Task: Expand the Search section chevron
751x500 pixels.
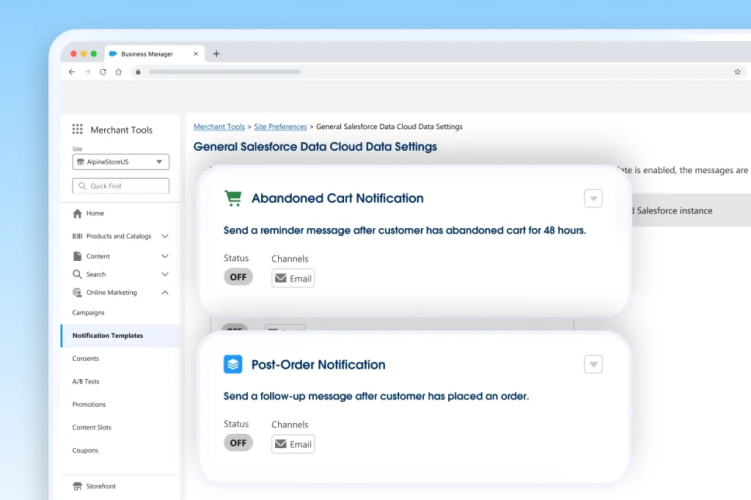Action: click(x=165, y=274)
